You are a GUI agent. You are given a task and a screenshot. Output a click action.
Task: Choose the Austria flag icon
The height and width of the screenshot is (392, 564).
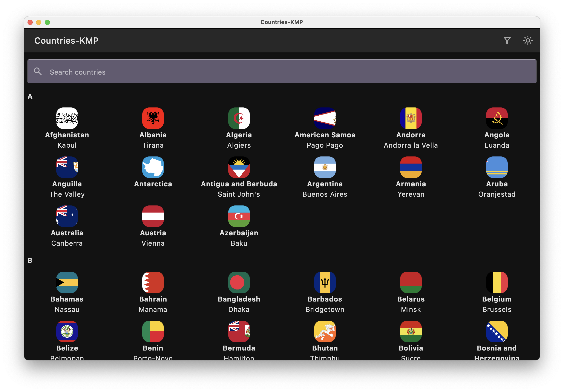[x=153, y=216]
